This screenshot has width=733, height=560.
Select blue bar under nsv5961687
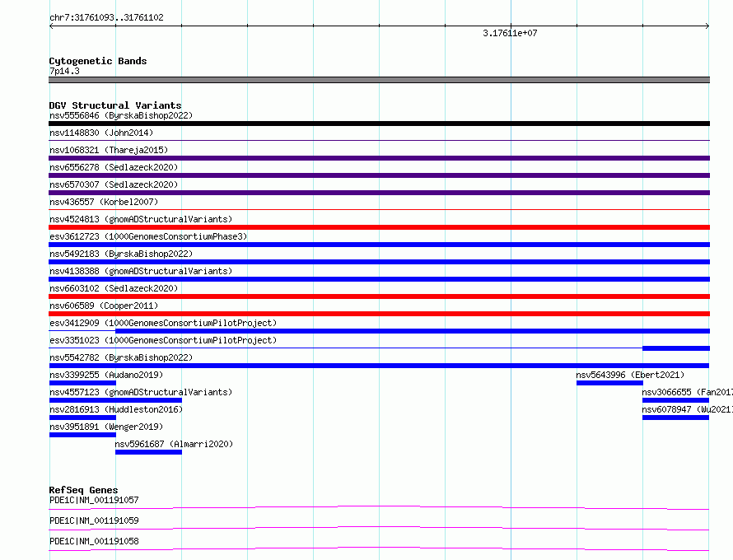click(x=148, y=452)
